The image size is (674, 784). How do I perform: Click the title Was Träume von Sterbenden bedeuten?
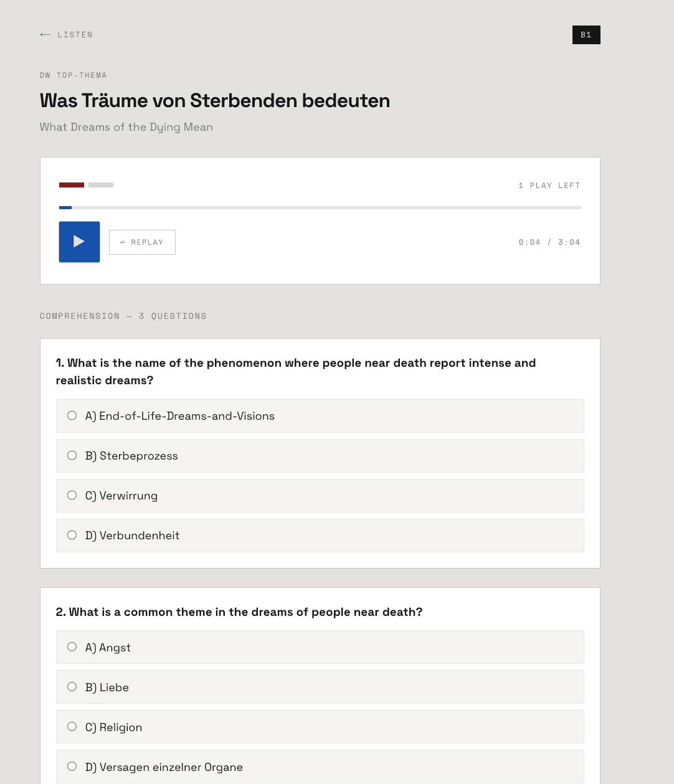215,100
